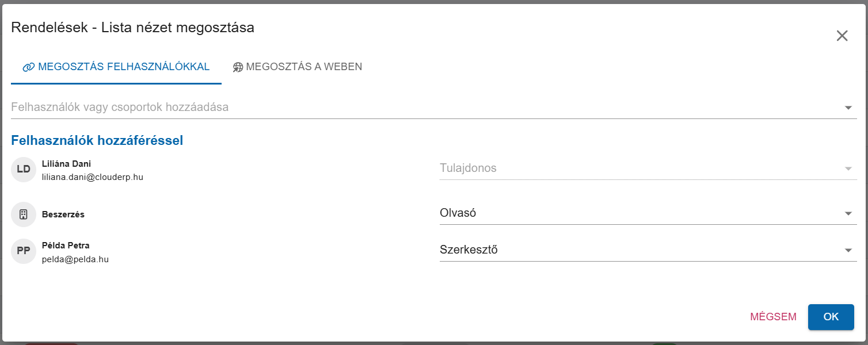Click the PP avatar for Példa Petra
The image size is (868, 345).
coord(24,251)
